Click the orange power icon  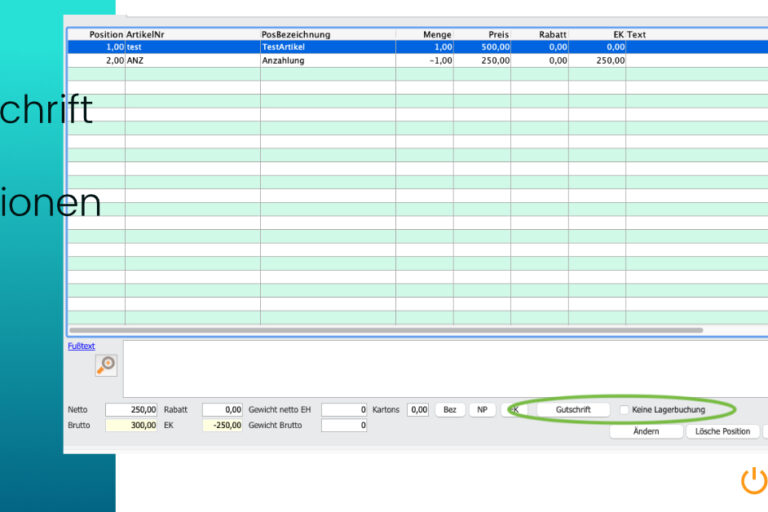point(753,481)
